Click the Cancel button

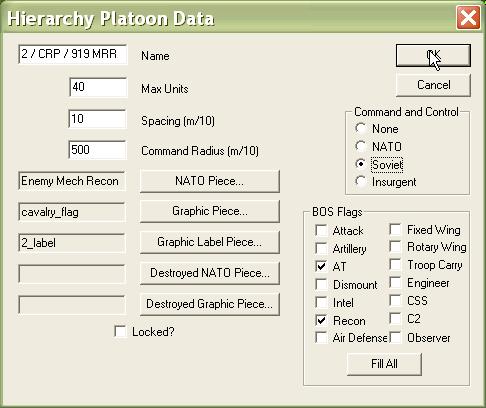(x=433, y=85)
